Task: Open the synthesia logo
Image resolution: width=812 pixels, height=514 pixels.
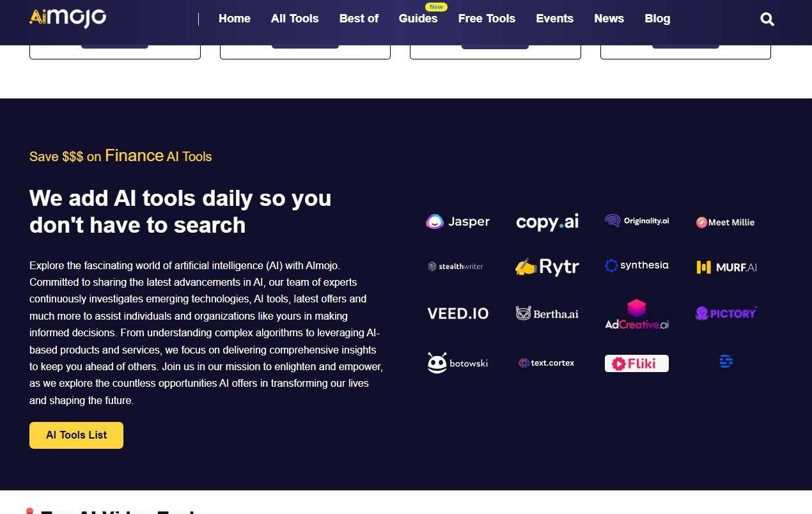Action: 637,265
